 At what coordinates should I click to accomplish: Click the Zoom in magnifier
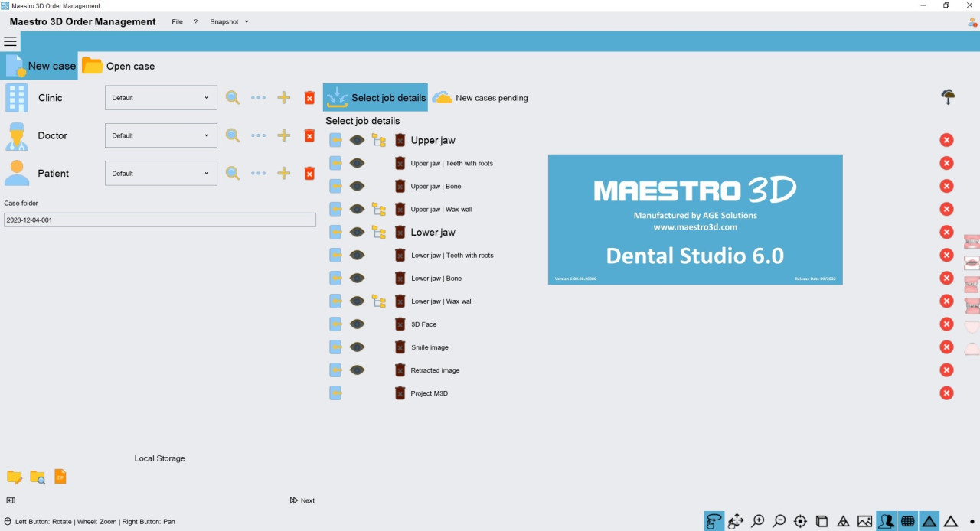[757, 521]
